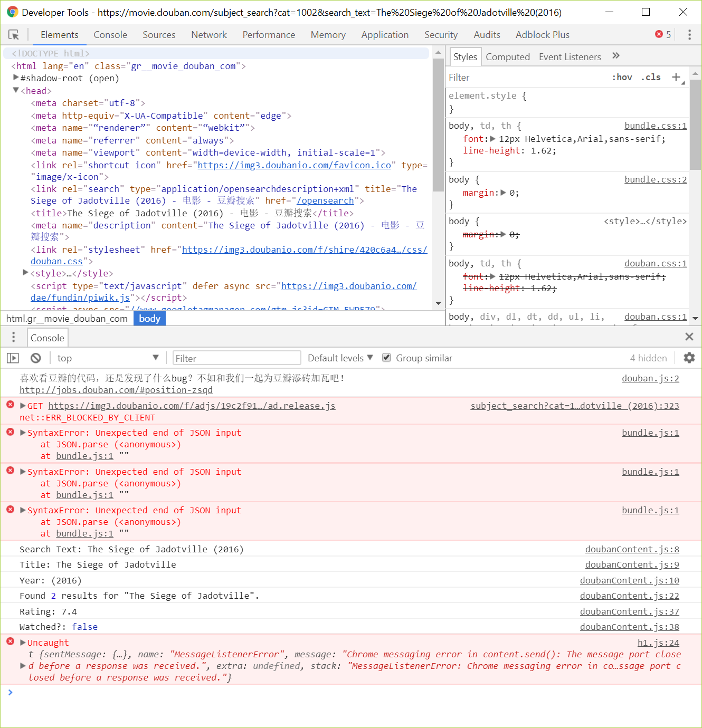Click the Watched?: false console message
The height and width of the screenshot is (728, 702).
[x=59, y=627]
